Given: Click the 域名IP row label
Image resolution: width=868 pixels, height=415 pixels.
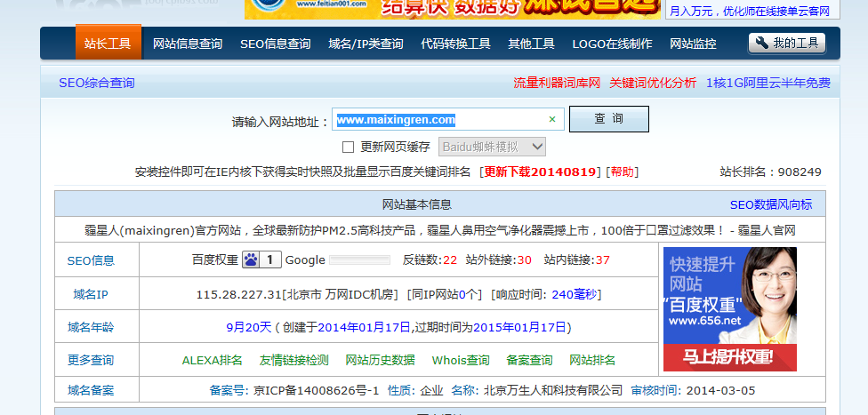Looking at the screenshot, I should (91, 294).
